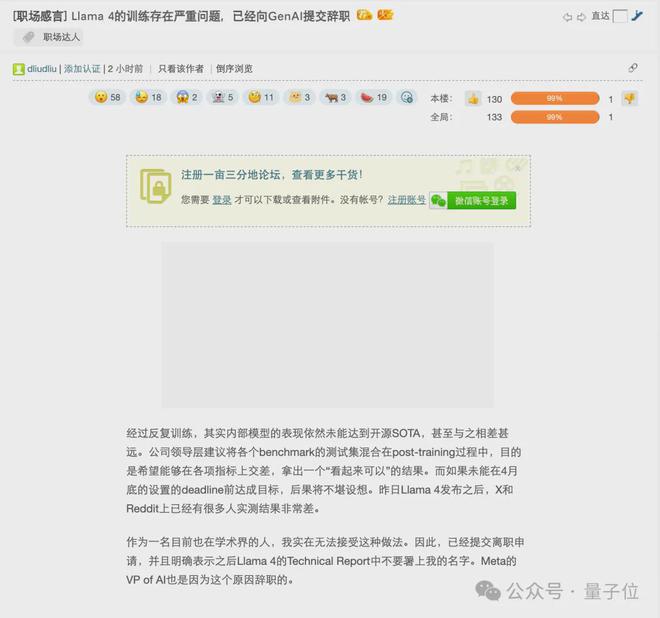The image size is (660, 618).
Task: Click the paragraph starting 作为一名目前也在学术界的人
Action: point(325,561)
